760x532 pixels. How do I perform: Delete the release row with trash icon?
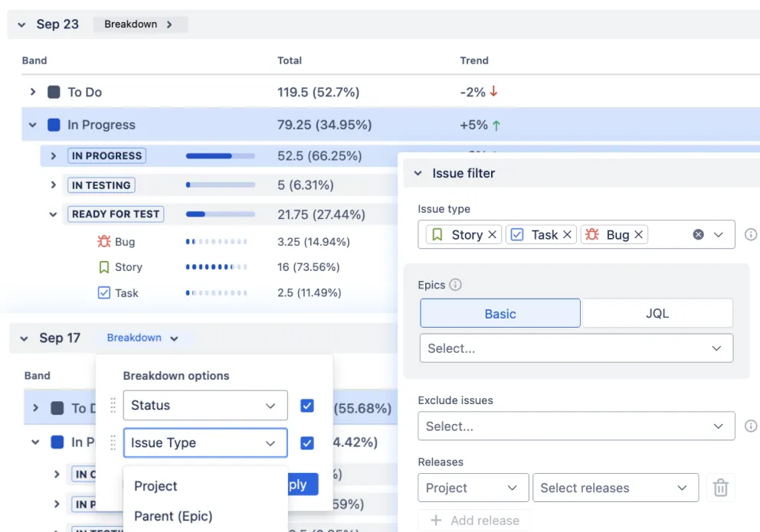720,488
